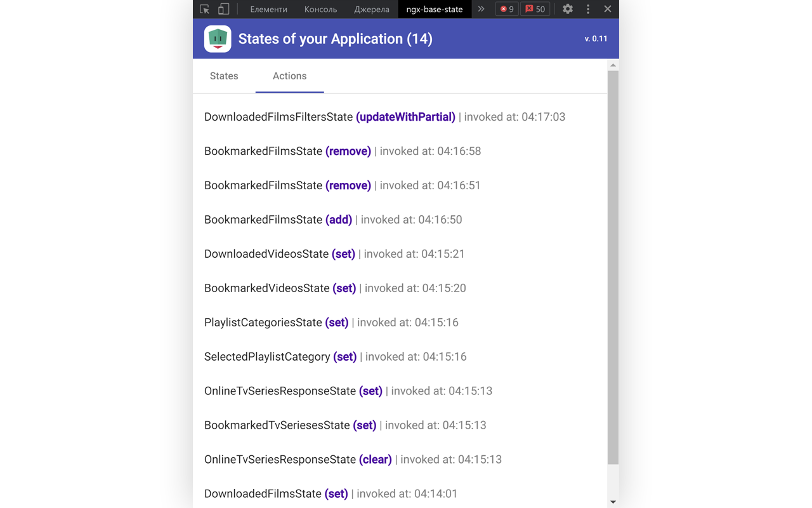
Task: Switch to the States tab
Action: pyautogui.click(x=224, y=76)
